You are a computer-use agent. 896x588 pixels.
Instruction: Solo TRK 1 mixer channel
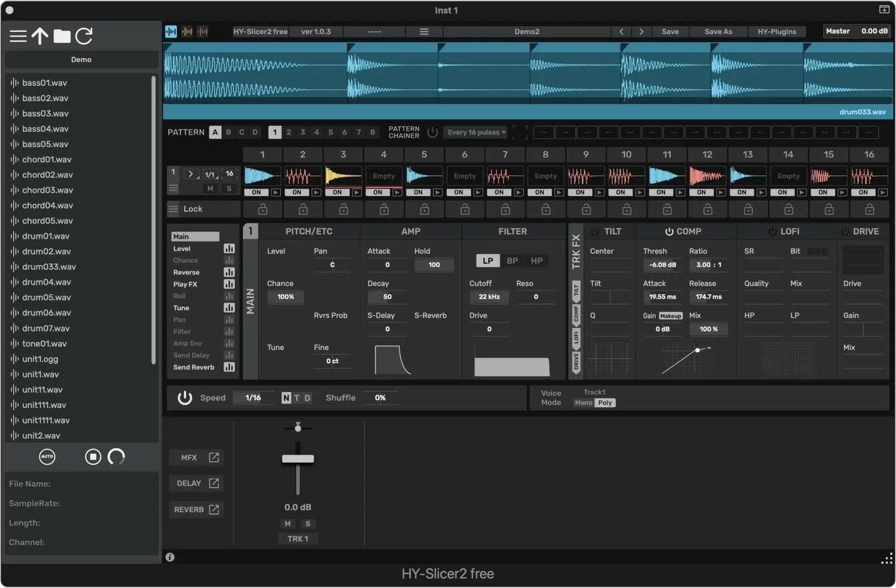[308, 523]
